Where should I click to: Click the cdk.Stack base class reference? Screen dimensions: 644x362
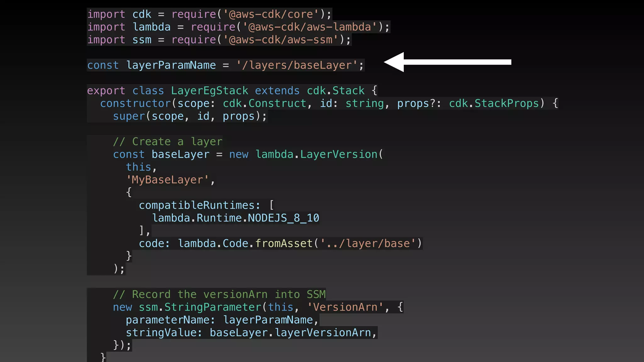[336, 91]
